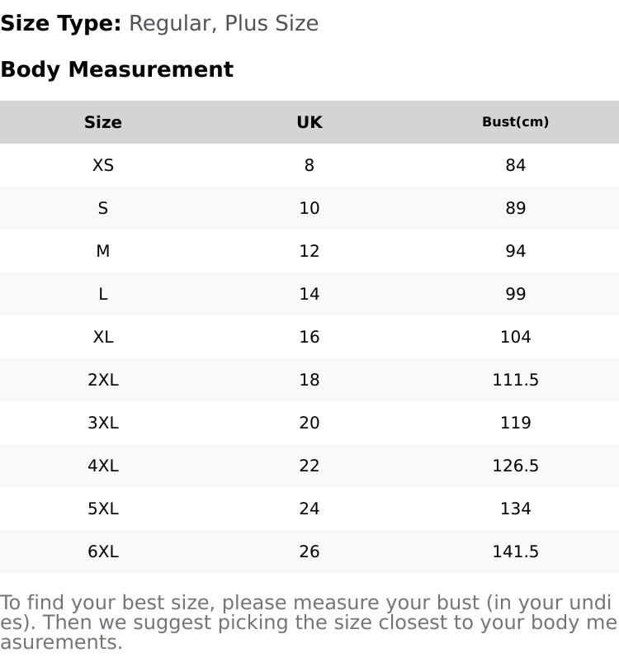The width and height of the screenshot is (619, 672).
Task: Click UK size 10 cell
Action: (x=309, y=208)
